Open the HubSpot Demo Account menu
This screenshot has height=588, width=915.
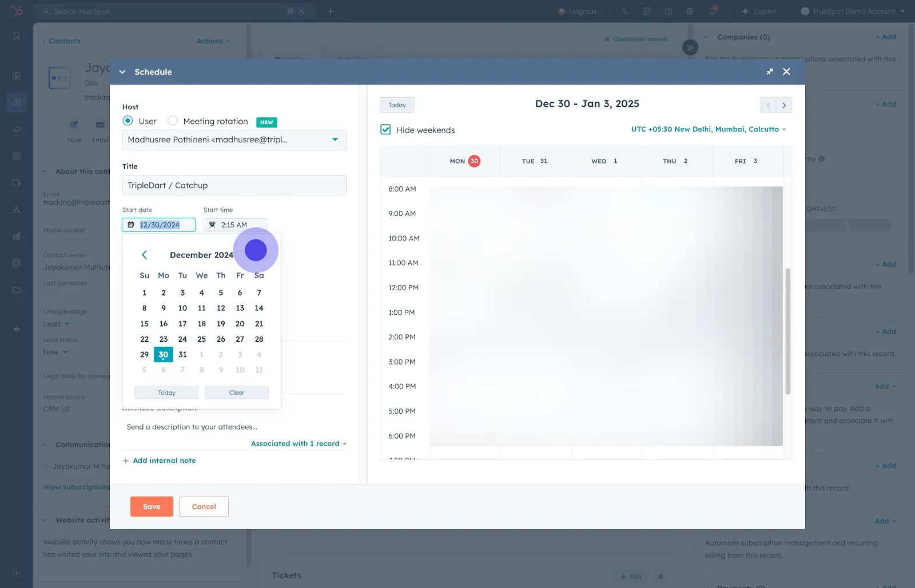pyautogui.click(x=853, y=11)
